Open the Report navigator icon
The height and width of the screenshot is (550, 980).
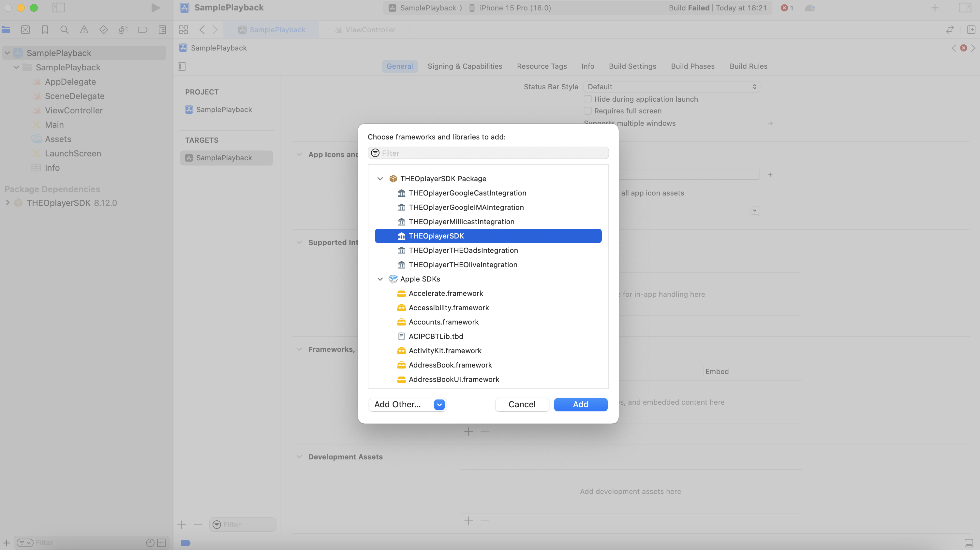coord(162,30)
